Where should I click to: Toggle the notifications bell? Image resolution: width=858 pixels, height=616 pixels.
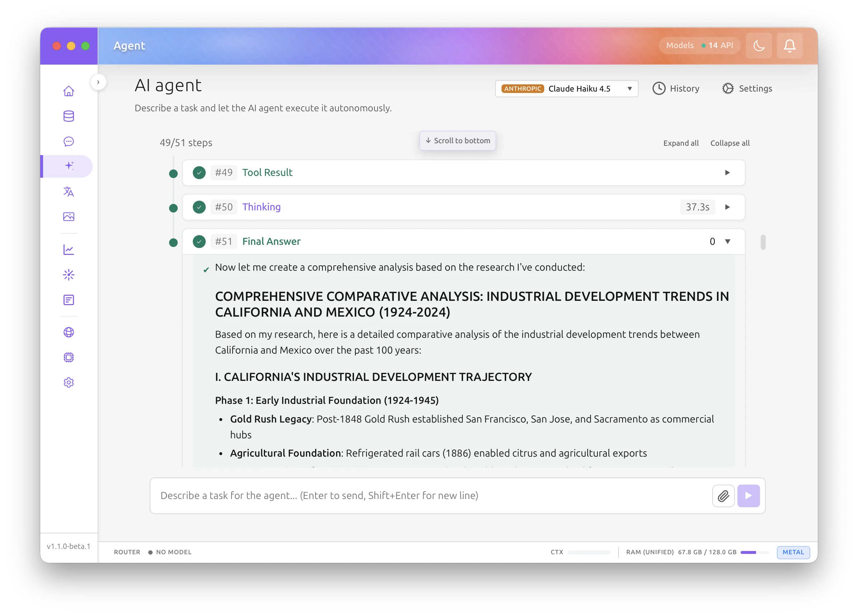789,46
